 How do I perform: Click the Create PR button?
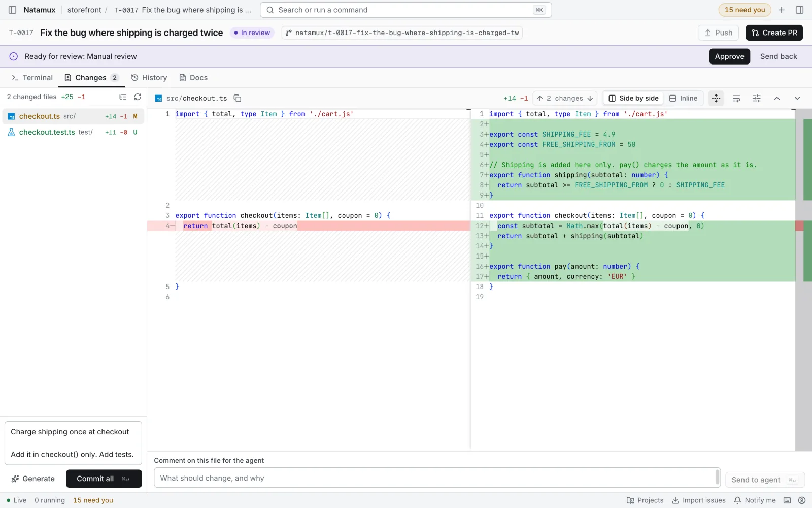pyautogui.click(x=774, y=33)
